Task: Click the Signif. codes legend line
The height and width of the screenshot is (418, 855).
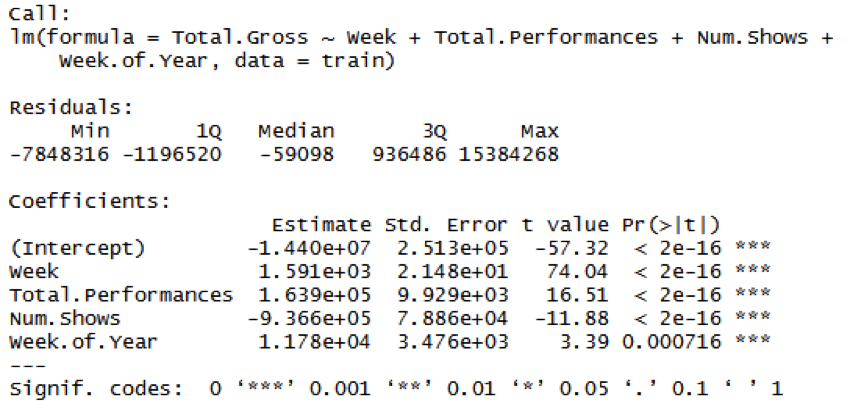Action: tap(396, 389)
